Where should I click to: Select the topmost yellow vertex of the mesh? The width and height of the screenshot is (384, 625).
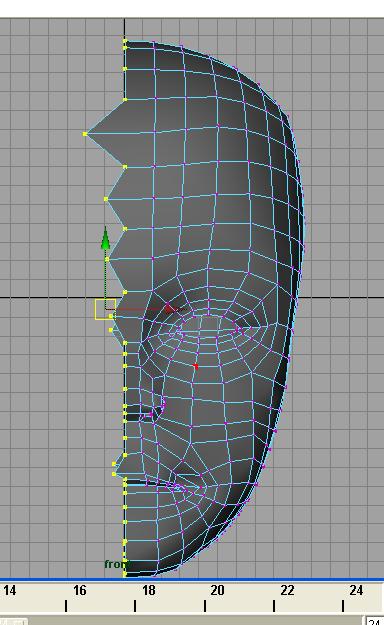coord(125,41)
